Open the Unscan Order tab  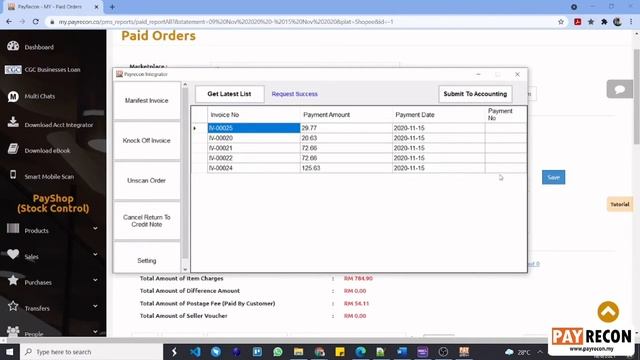[x=147, y=180]
